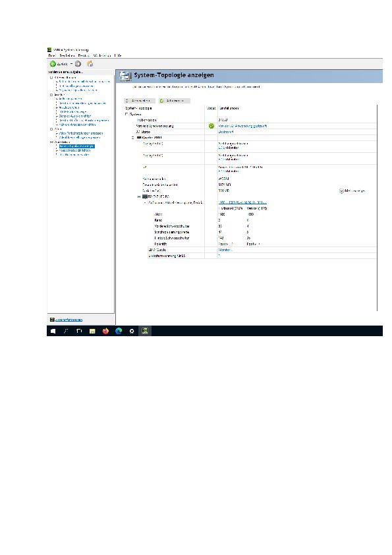The image size is (392, 555).
Task: Click the vertical sync setting link
Action: 242,126
